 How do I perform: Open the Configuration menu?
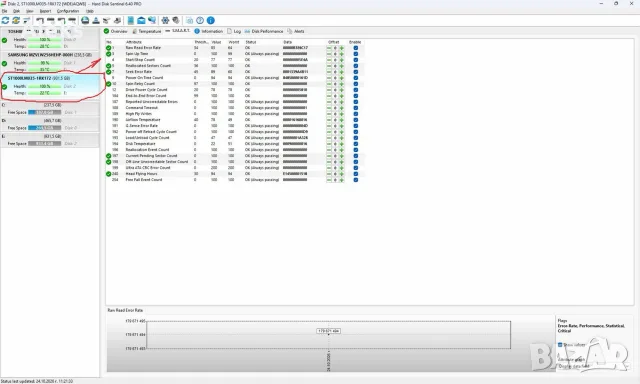coord(68,11)
